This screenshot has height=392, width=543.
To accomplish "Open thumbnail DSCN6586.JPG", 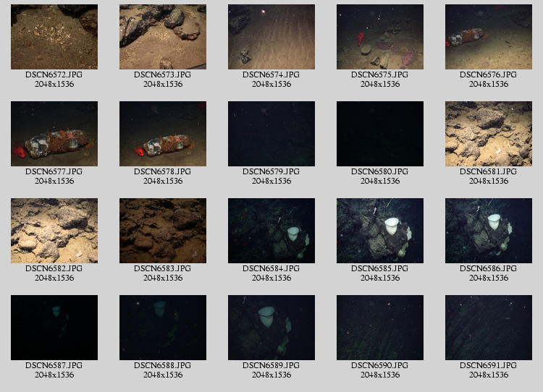I will 489,231.
